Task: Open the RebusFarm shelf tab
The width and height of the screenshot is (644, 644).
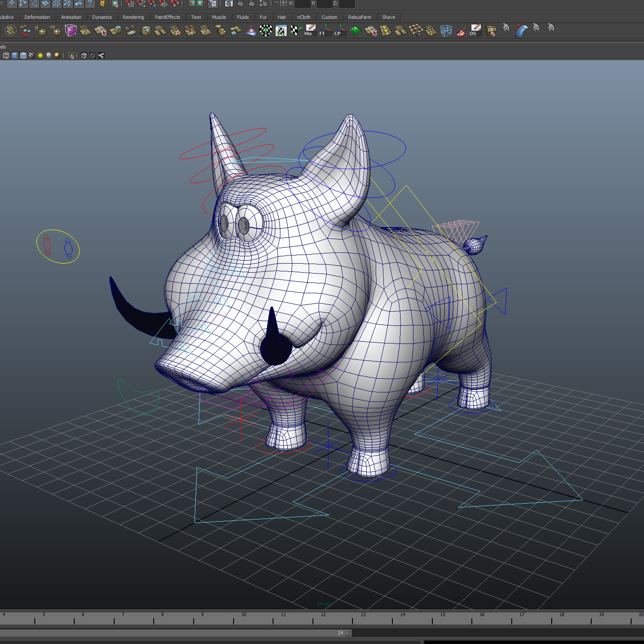Action: 359,17
